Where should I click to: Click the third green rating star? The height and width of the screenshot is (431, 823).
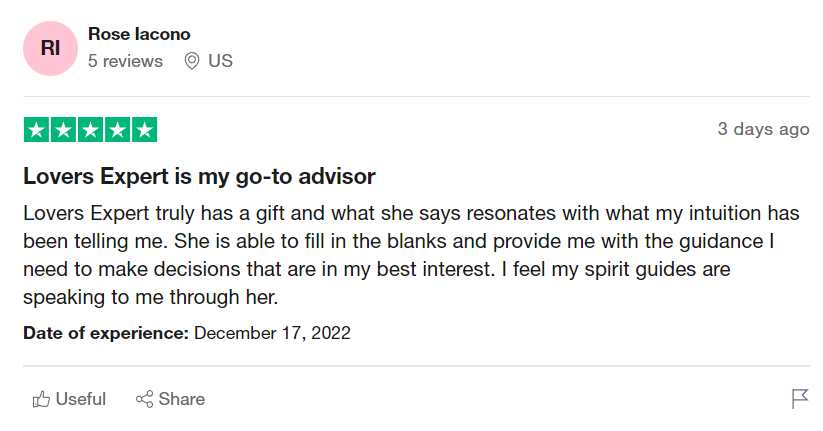pos(90,130)
